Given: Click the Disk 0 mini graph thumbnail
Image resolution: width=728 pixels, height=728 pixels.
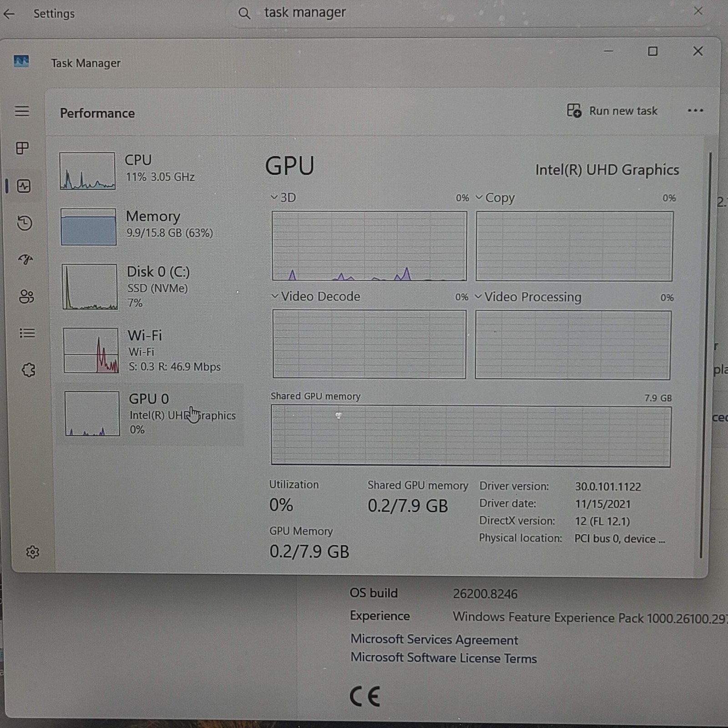Looking at the screenshot, I should coord(90,287).
